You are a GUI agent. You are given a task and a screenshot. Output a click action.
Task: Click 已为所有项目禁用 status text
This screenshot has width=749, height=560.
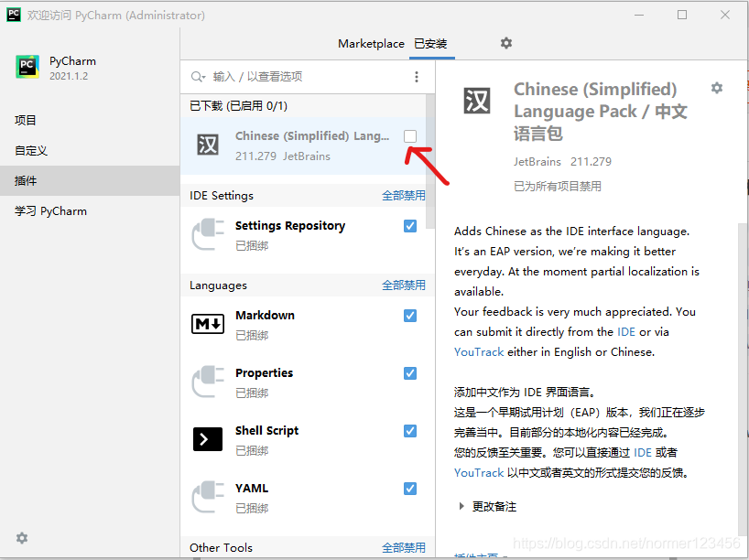tap(557, 186)
